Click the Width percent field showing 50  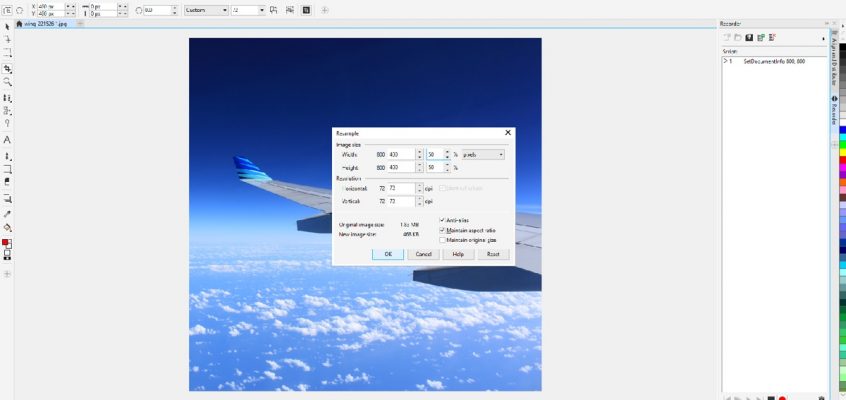click(x=435, y=154)
